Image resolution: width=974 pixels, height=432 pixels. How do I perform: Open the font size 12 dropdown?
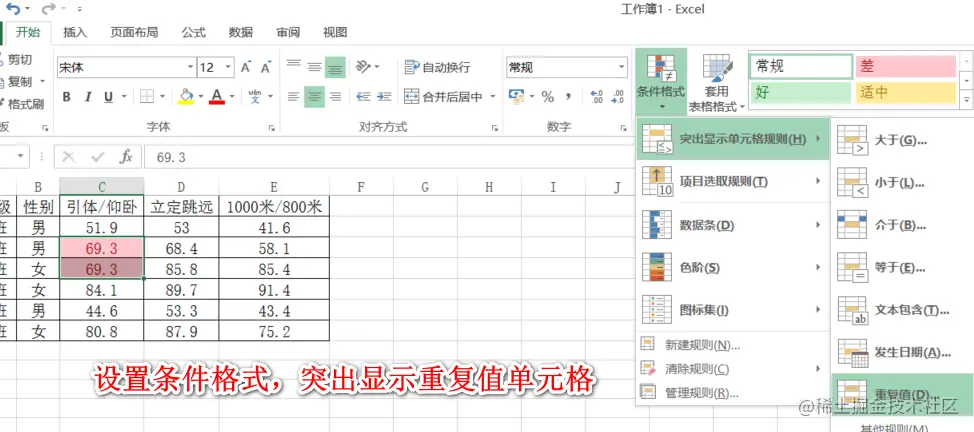pyautogui.click(x=229, y=67)
